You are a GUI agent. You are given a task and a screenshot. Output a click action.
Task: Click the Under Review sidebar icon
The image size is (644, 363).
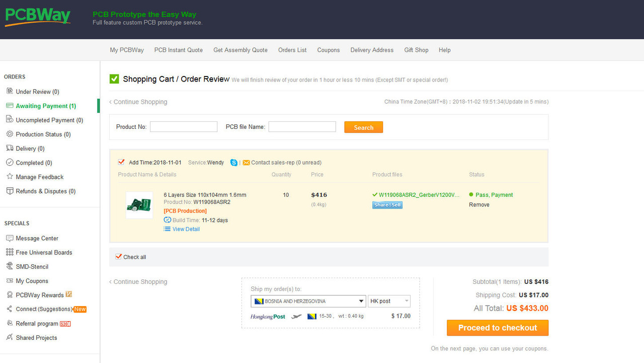10,91
